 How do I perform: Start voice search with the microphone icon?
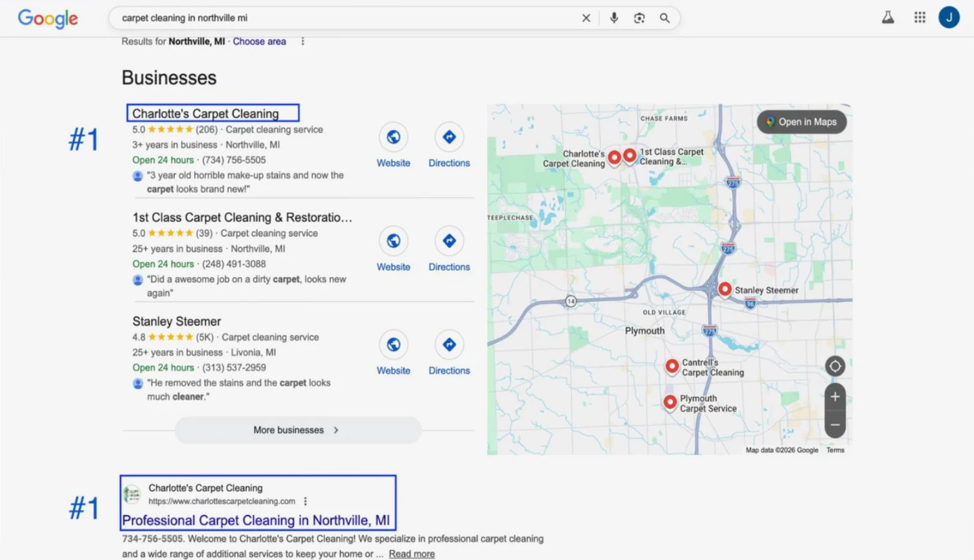(x=614, y=18)
